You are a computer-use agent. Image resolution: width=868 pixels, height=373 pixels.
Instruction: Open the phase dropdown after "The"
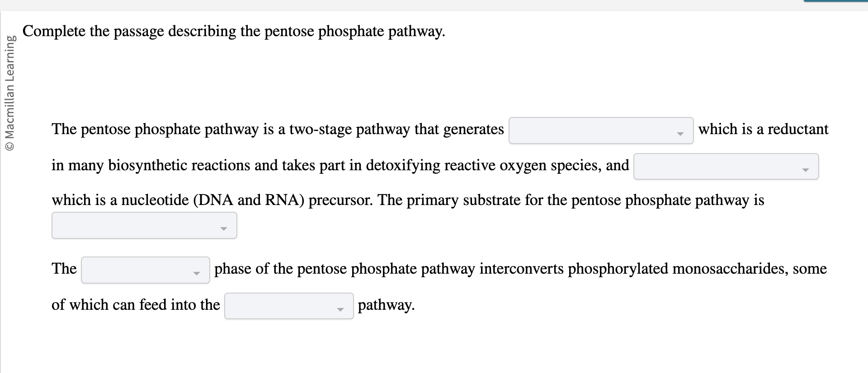pos(145,270)
